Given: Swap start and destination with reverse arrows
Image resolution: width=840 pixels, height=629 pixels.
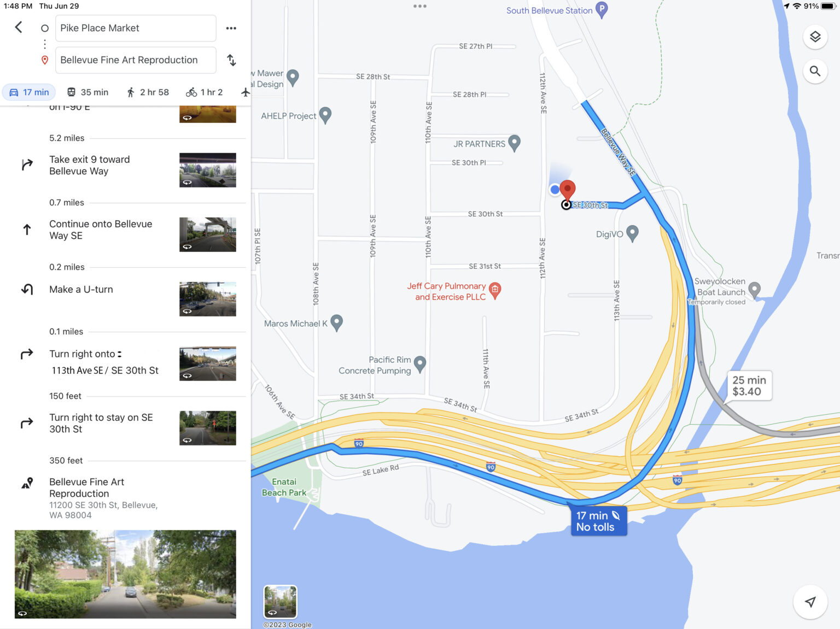Looking at the screenshot, I should point(232,60).
